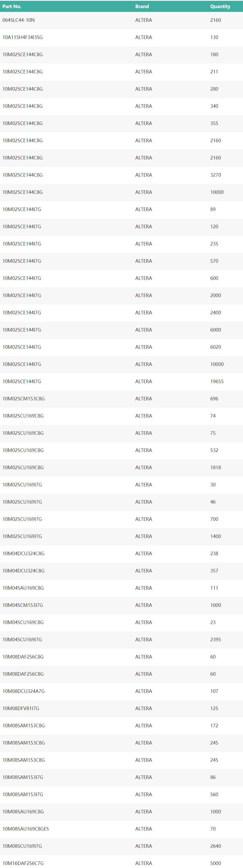Select part number 10M08DCU324A7G

[x=23, y=691]
